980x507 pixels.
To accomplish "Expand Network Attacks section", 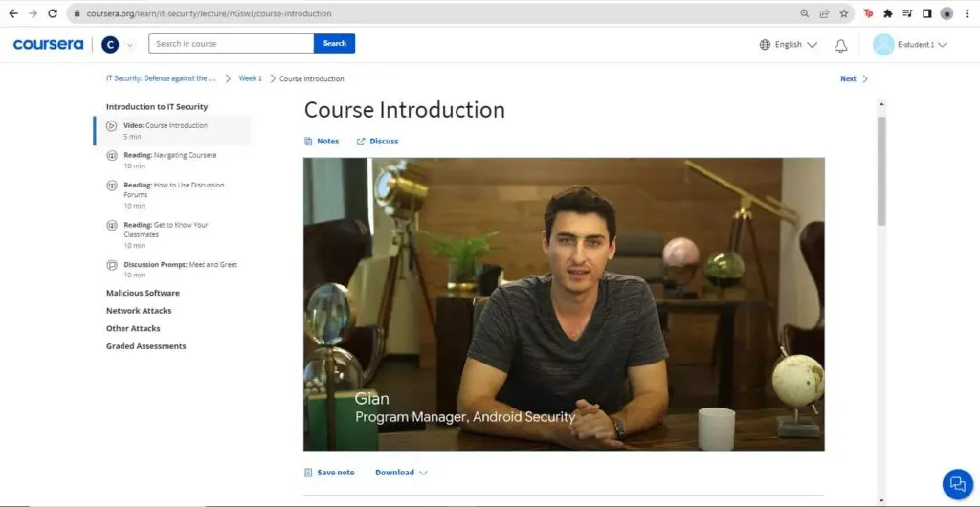I will [139, 310].
